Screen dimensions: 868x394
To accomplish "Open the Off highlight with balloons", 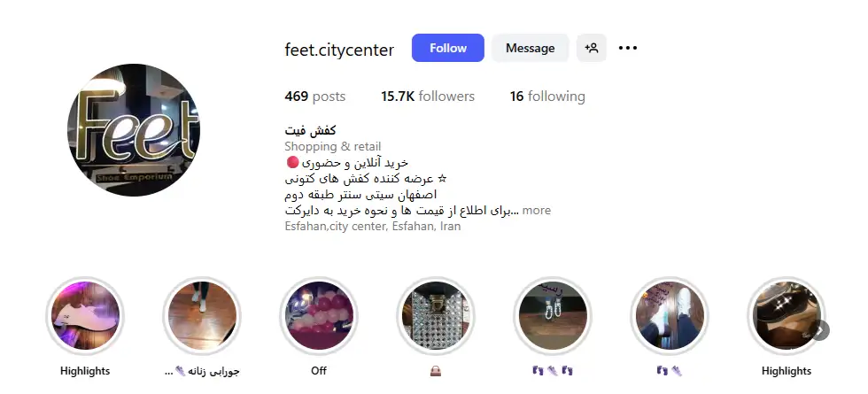I will point(319,316).
